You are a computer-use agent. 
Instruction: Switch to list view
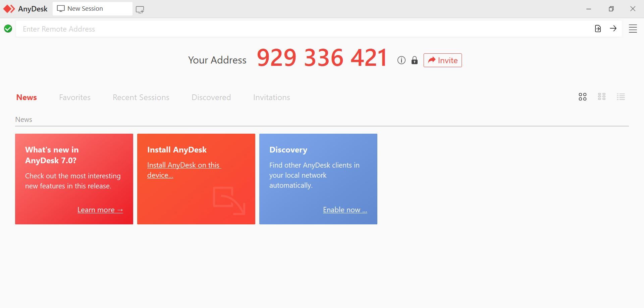pyautogui.click(x=621, y=97)
